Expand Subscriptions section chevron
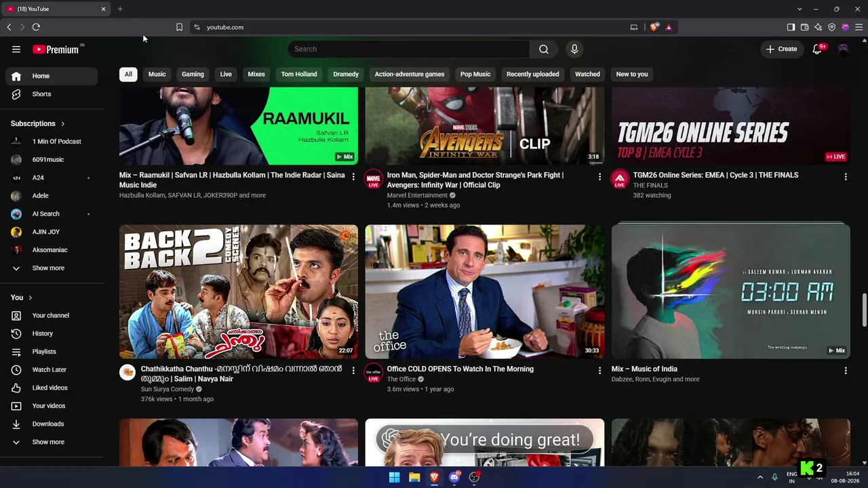 pos(63,124)
